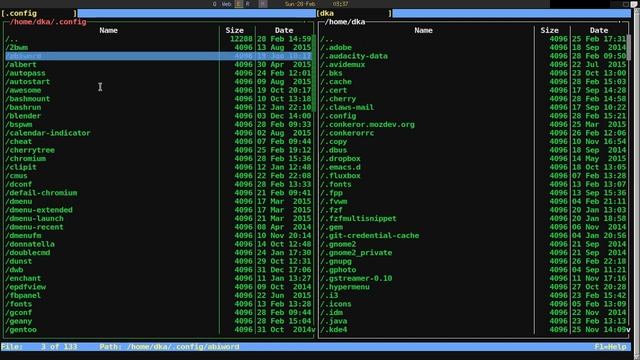
Task: Select the Web workspace tag in top bar
Action: [x=226, y=4]
